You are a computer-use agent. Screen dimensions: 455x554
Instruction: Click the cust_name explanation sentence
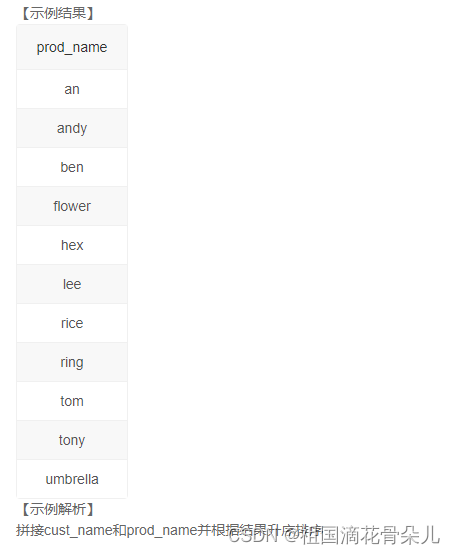pyautogui.click(x=170, y=530)
